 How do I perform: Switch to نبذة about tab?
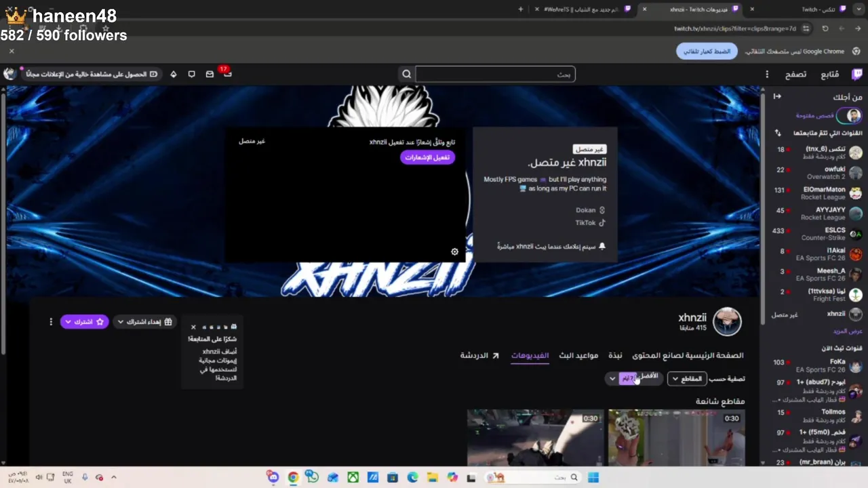point(615,355)
